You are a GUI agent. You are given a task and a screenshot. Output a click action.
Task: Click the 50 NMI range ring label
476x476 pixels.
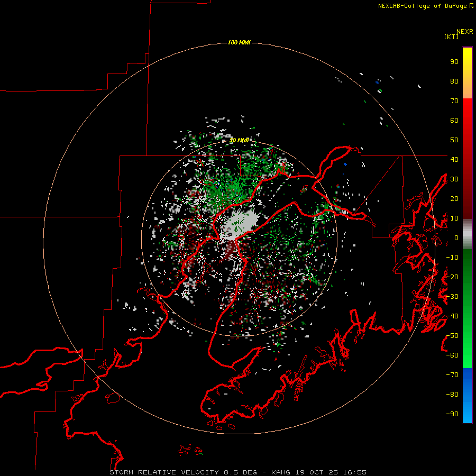[239, 140]
